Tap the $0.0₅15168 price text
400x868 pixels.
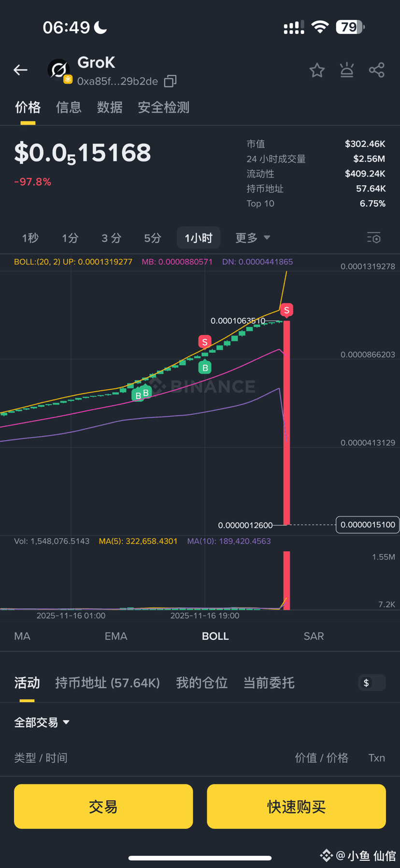(83, 153)
